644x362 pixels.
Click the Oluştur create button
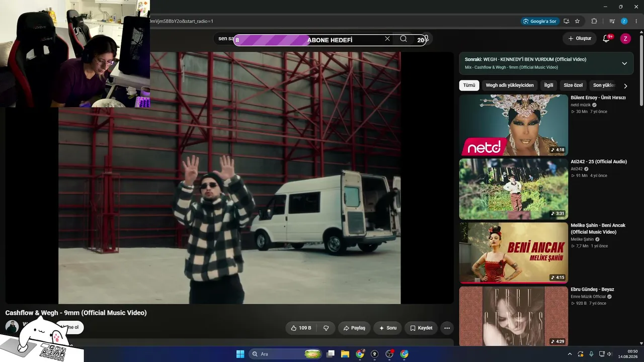point(580,39)
